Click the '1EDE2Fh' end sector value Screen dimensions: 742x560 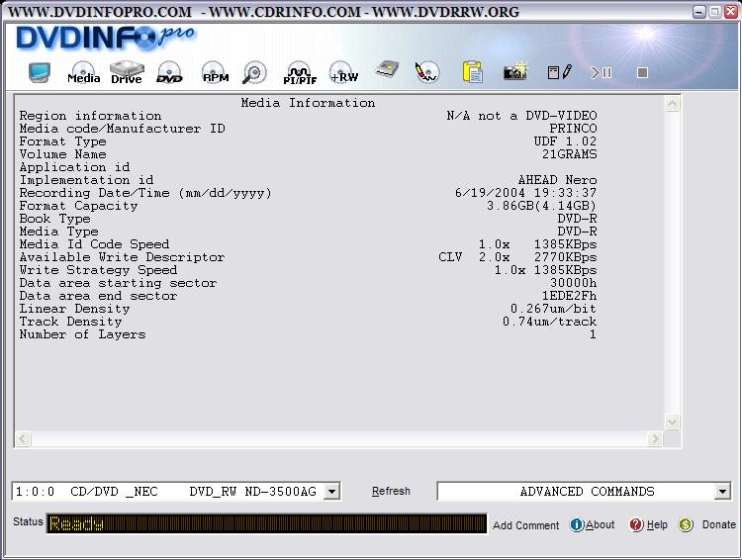(569, 296)
